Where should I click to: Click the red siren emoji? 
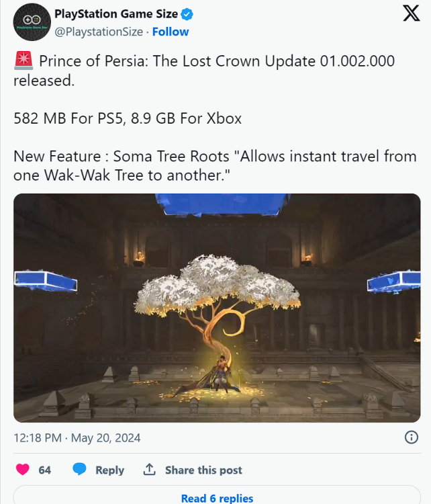[x=23, y=60]
